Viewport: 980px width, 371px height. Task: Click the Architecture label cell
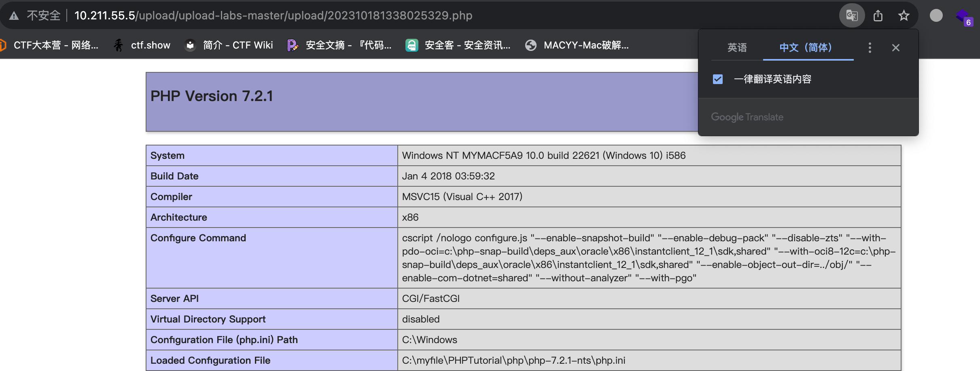pyautogui.click(x=272, y=217)
